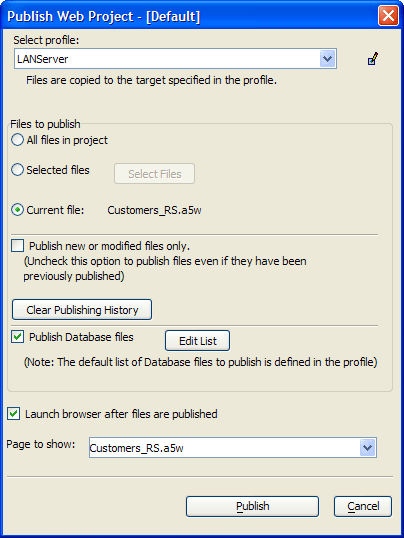Click the LANServer profile combo box
This screenshot has width=404, height=538.
click(x=175, y=59)
